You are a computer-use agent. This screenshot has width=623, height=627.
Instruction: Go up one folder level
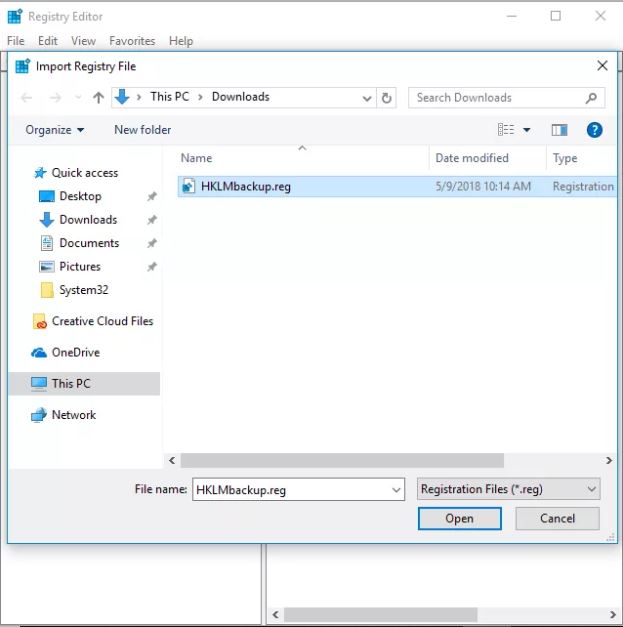pos(98,98)
